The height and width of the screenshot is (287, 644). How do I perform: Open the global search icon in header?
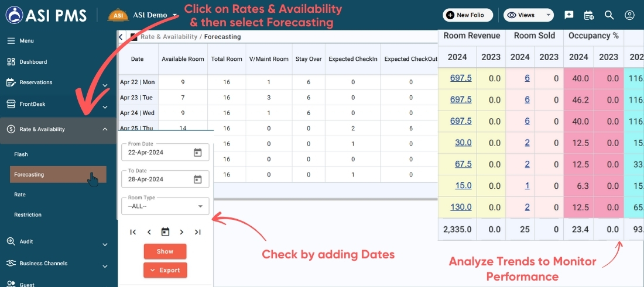tap(609, 15)
